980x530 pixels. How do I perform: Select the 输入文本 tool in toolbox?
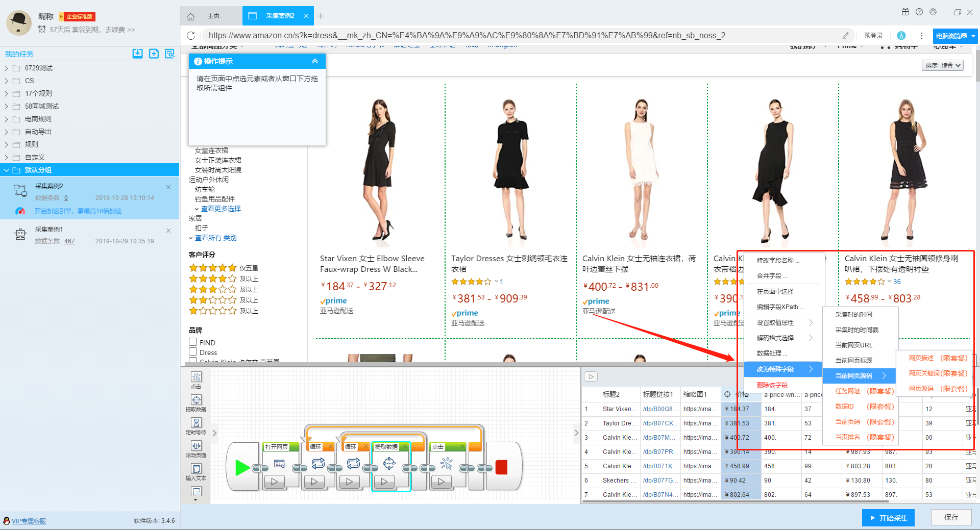[x=196, y=472]
